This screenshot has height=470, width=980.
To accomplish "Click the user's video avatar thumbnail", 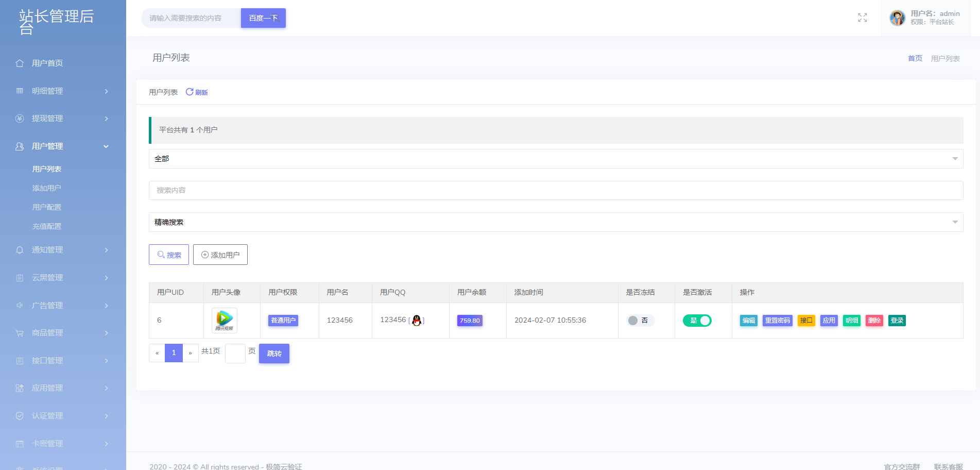I will [225, 321].
